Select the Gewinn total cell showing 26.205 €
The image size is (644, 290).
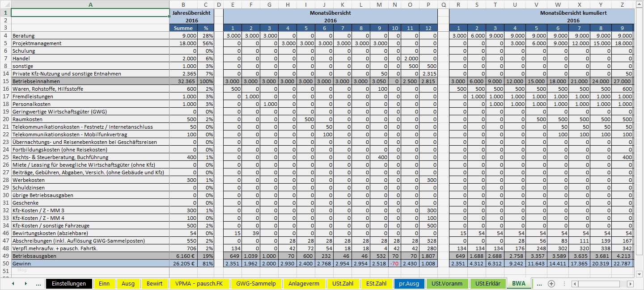(183, 264)
